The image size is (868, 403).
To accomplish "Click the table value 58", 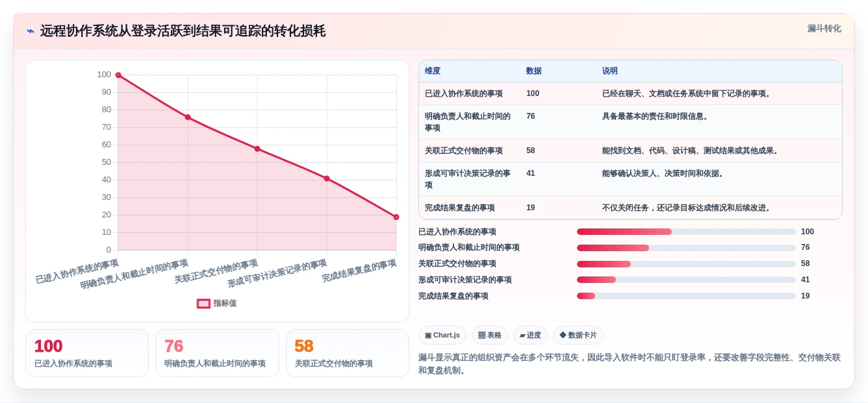I will pyautogui.click(x=531, y=151).
